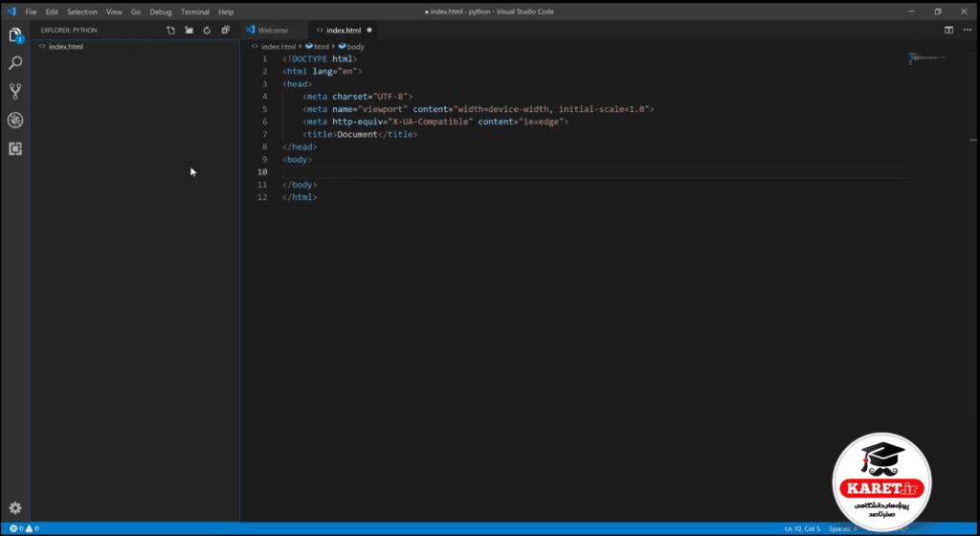Image resolution: width=980 pixels, height=536 pixels.
Task: Click the EXPLORER: PYTHON panel header
Action: point(69,30)
